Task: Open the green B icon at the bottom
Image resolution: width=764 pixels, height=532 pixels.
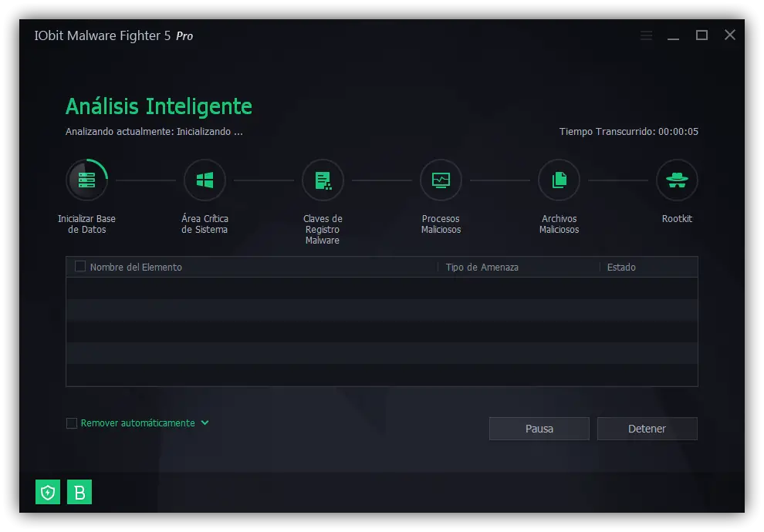Action: pyautogui.click(x=79, y=492)
